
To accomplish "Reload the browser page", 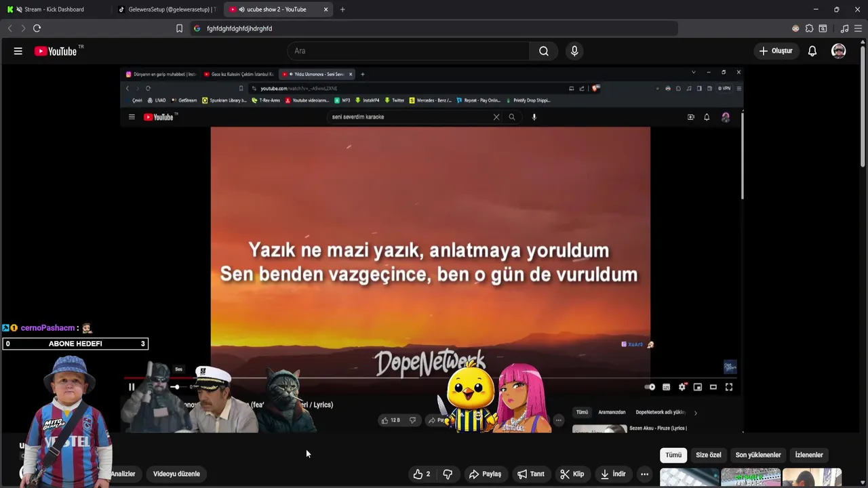I will pyautogui.click(x=37, y=28).
